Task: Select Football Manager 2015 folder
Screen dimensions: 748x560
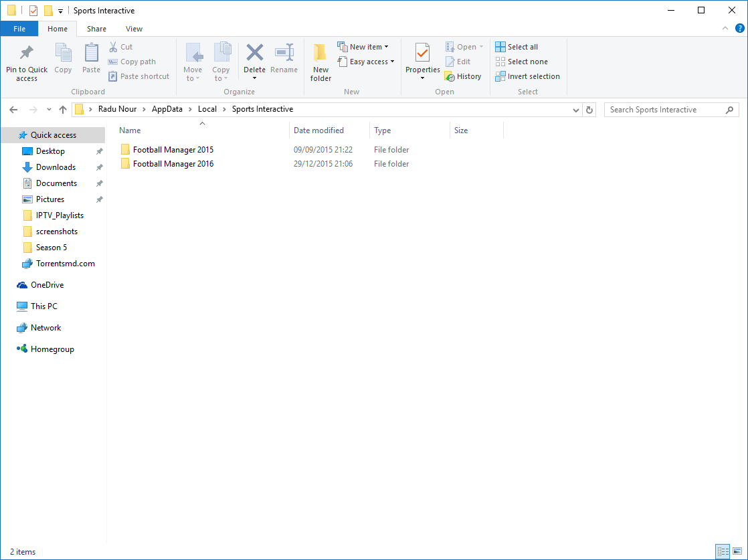Action: coord(167,150)
